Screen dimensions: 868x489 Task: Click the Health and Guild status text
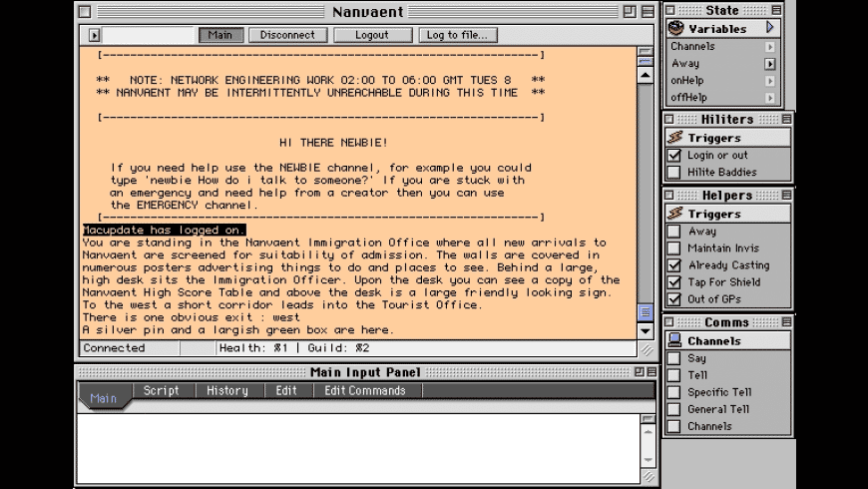294,348
